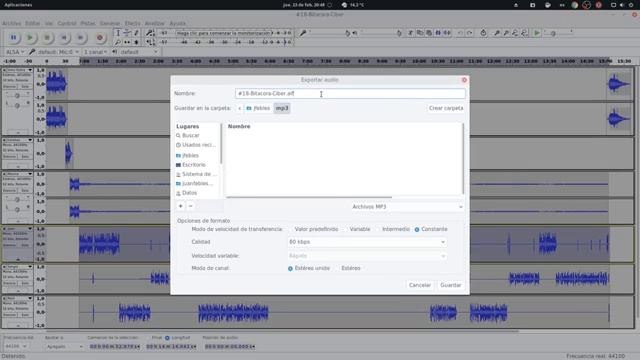Screen dimensions: 640x360
Task: Select the Zoom magnifier tool
Action: click(118, 42)
